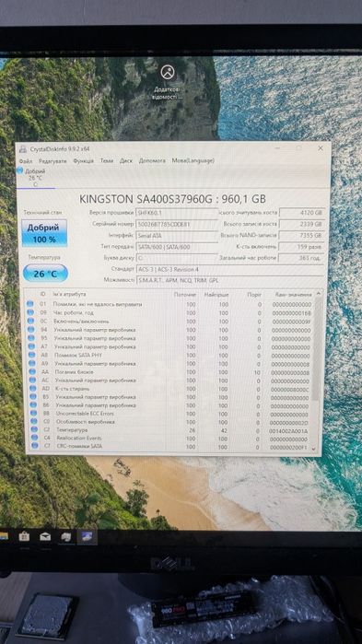Click the KINGSTON SA400S37960G model title
Image resolution: width=362 pixels, height=644 pixels.
[172, 199]
